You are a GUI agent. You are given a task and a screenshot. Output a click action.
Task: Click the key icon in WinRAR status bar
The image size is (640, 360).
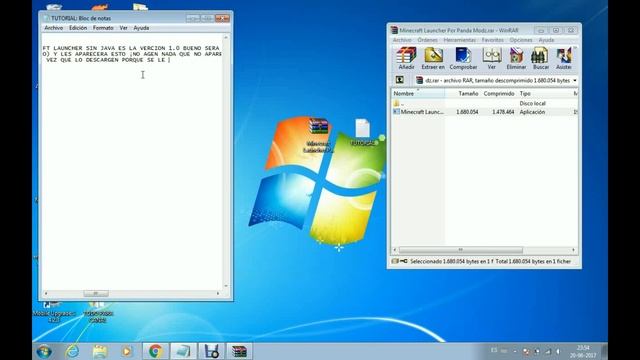coord(404,261)
